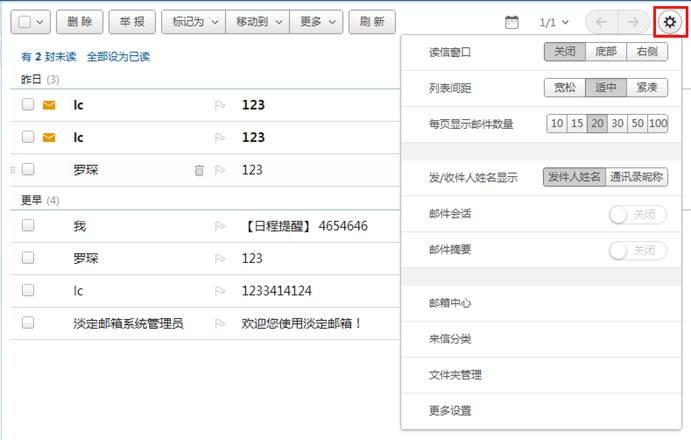Tick checkbox of lc 1233414124 mail
This screenshot has height=440, width=691.
[28, 290]
